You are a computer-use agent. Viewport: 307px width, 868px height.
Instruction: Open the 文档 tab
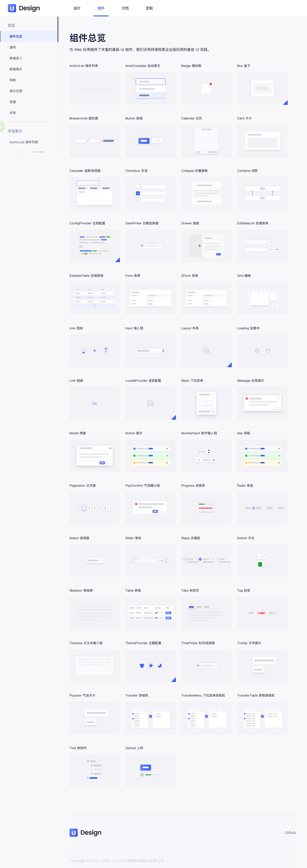125,8
